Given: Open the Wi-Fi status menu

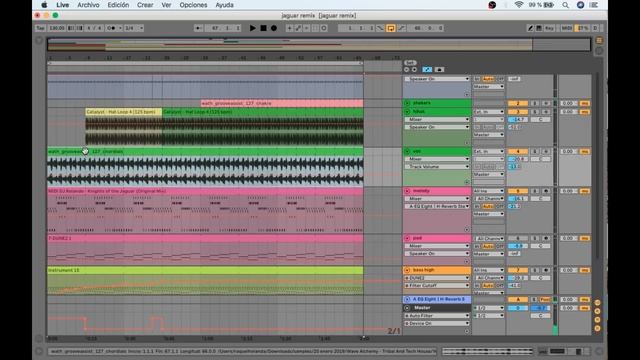Looking at the screenshot, I should (519, 5).
